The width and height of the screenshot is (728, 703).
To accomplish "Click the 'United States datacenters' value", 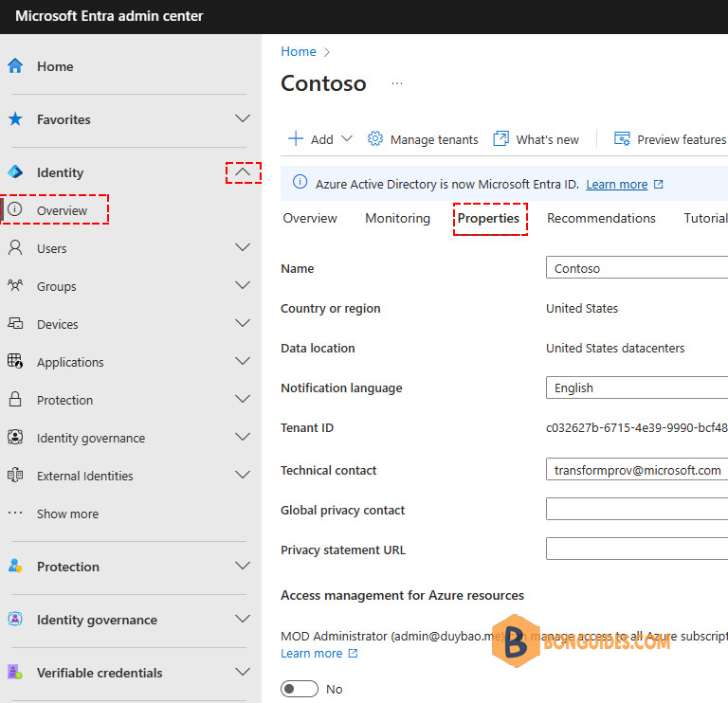I will (x=615, y=348).
